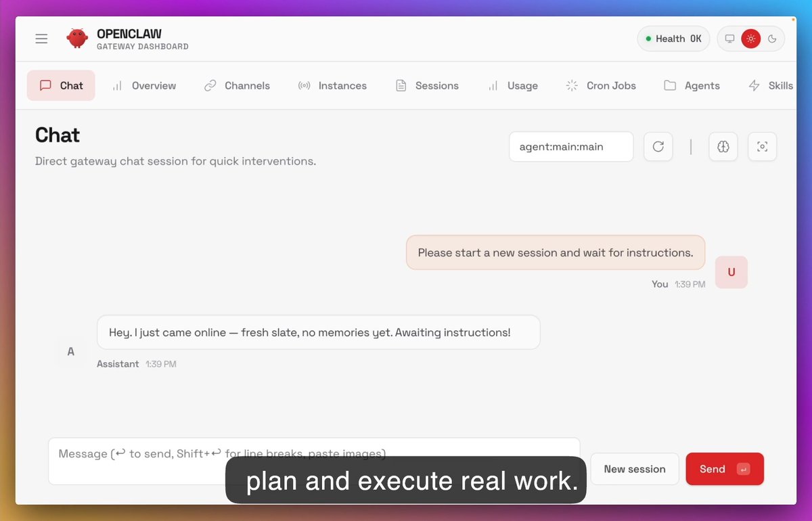Refresh the chat with the reload icon
The height and width of the screenshot is (521, 812).
pyautogui.click(x=658, y=147)
